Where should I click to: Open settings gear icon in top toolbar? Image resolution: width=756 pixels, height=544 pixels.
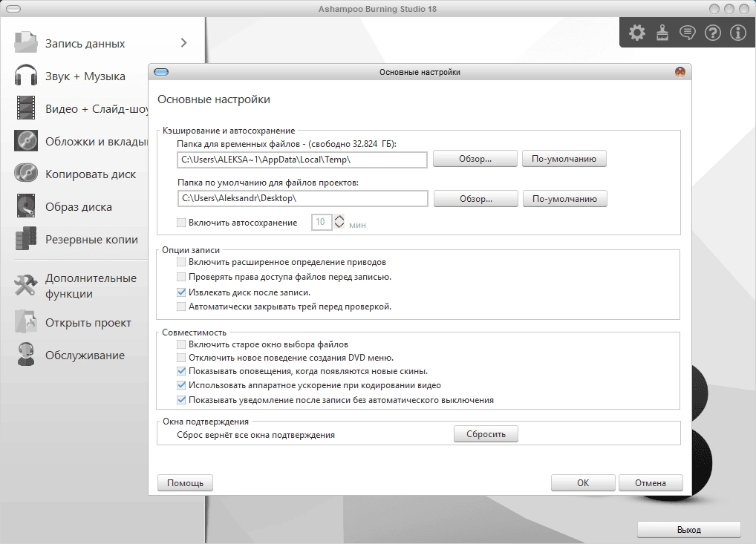(x=637, y=33)
